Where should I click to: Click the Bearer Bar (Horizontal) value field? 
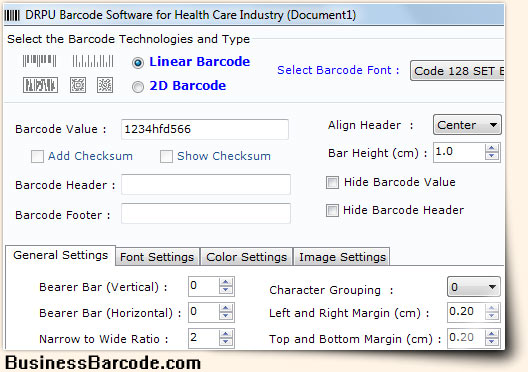204,312
